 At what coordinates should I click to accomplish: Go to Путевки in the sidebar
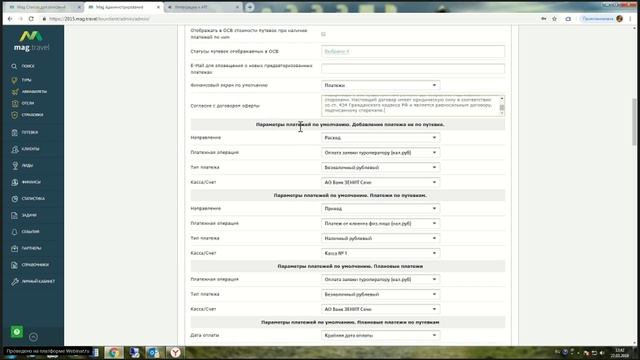pos(25,132)
